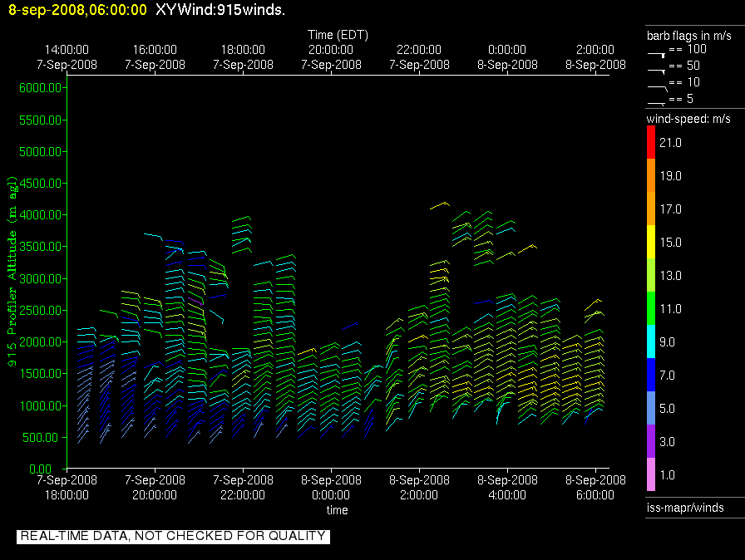Viewport: 745px width, 560px height.
Task: Click the top axis 0:00:00 8-Sep-2008 label
Action: coord(507,57)
